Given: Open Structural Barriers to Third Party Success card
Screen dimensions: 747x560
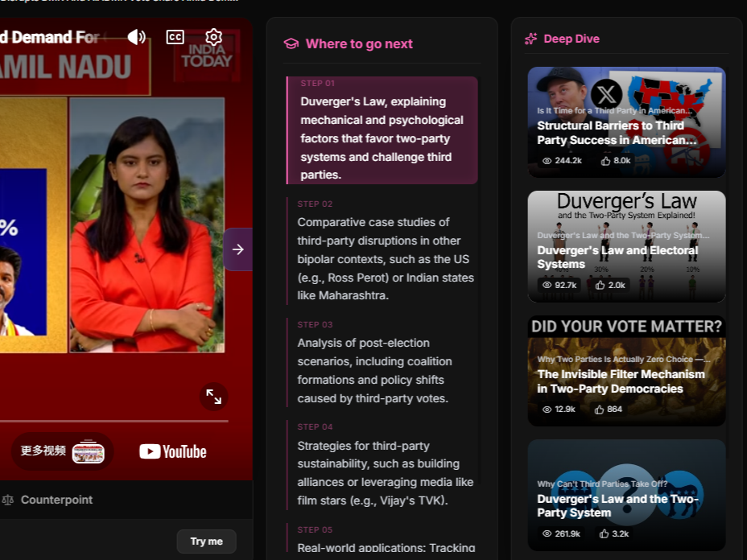Looking at the screenshot, I should 626,122.
